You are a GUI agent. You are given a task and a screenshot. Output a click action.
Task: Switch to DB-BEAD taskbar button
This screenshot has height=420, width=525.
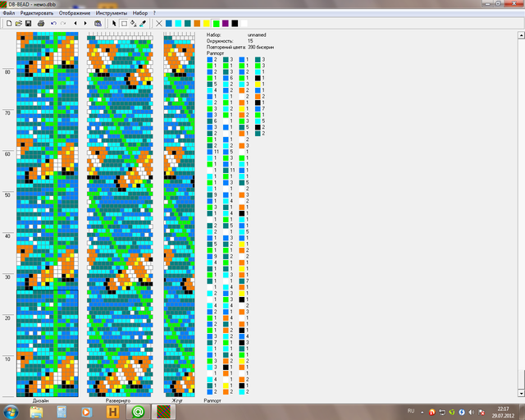tap(164, 412)
